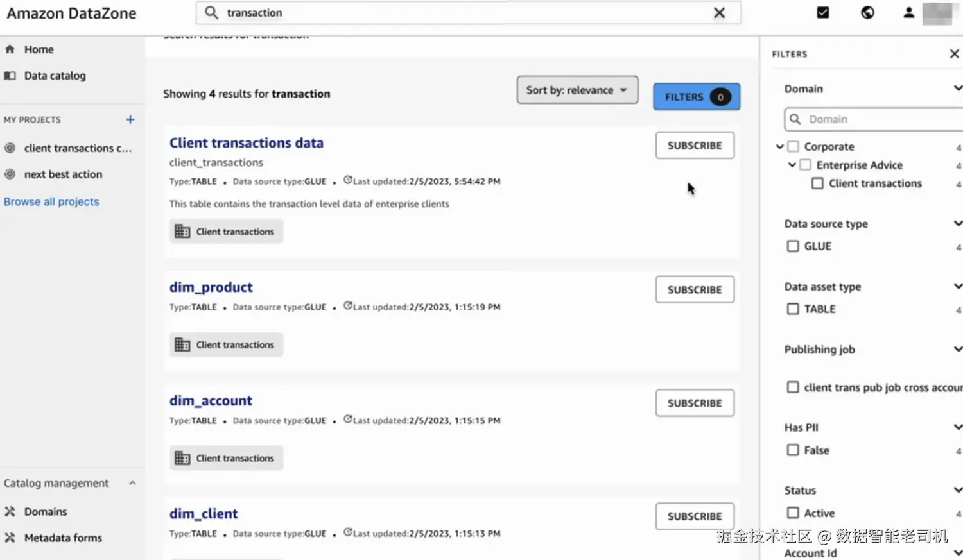Open the Sort by relevance dropdown
Image resolution: width=963 pixels, height=560 pixels.
point(577,90)
